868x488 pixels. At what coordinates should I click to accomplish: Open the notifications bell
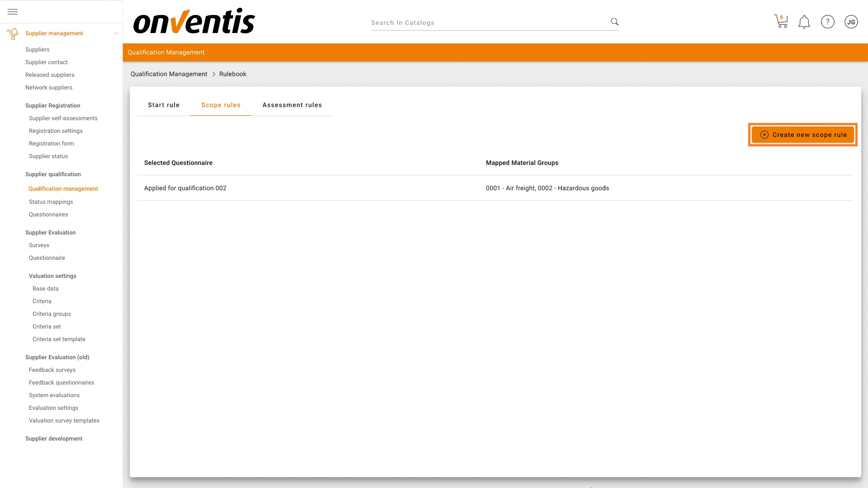point(804,22)
